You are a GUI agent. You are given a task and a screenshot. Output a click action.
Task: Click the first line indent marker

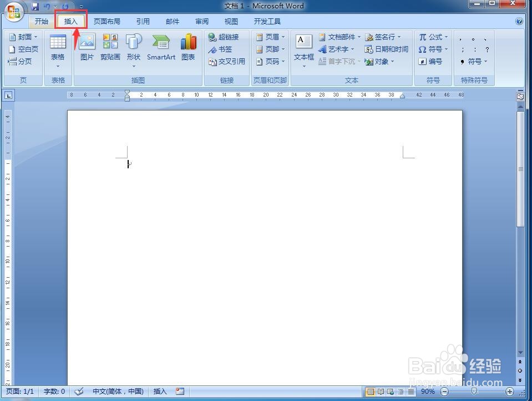point(127,92)
